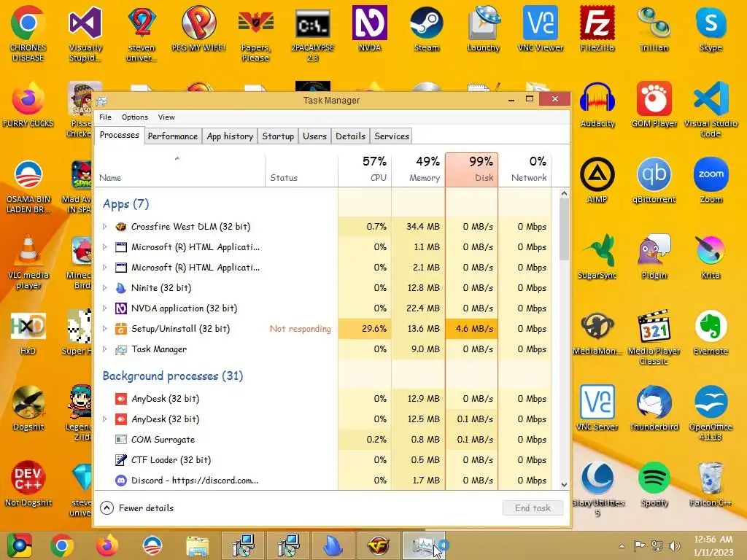Launch AIMP desktop shortcut

click(x=597, y=181)
